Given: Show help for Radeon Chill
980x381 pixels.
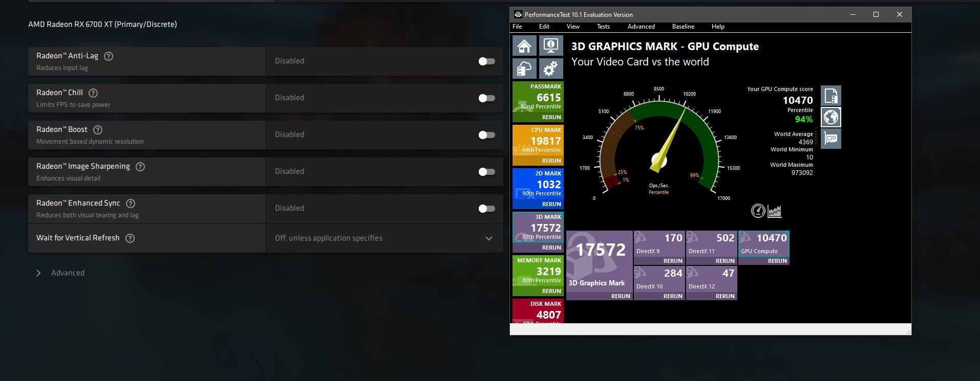Looking at the screenshot, I should pos(93,93).
